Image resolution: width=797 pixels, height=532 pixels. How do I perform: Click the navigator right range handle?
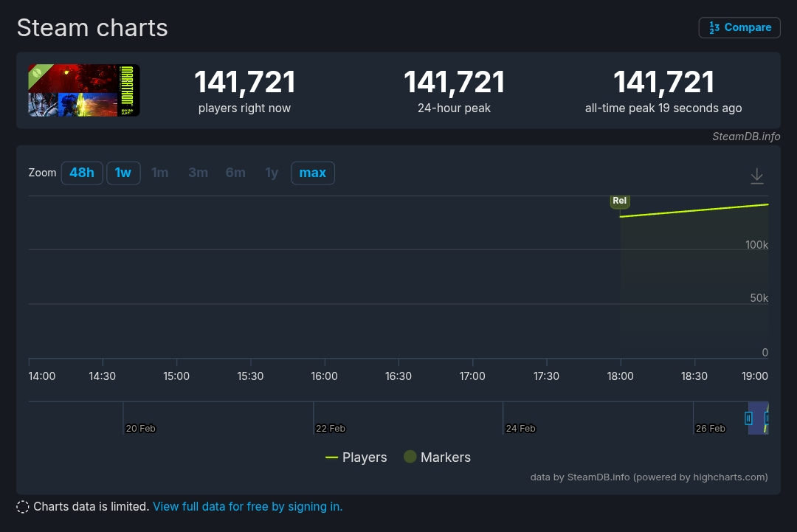(767, 418)
